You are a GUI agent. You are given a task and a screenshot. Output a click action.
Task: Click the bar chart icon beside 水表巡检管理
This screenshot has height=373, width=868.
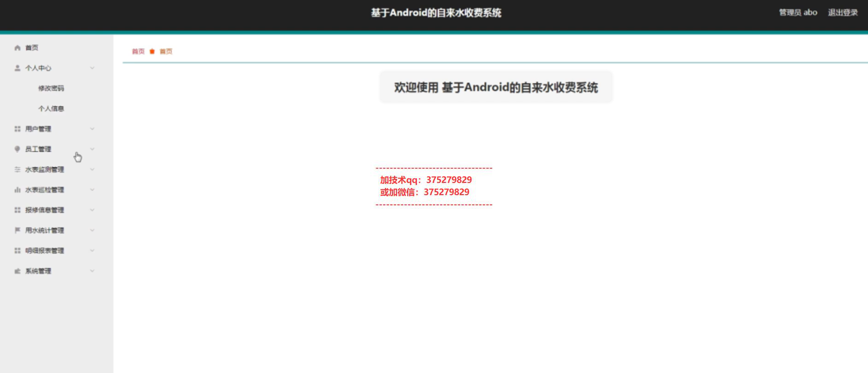(17, 190)
